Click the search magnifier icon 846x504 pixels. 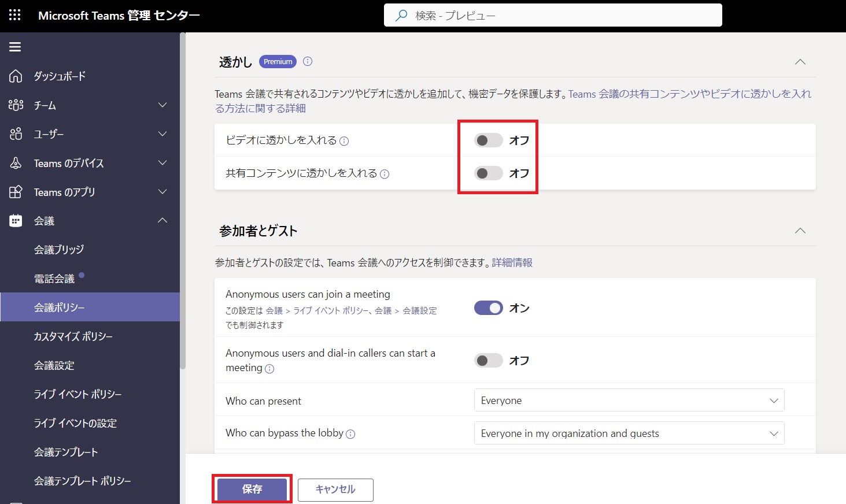pos(401,16)
